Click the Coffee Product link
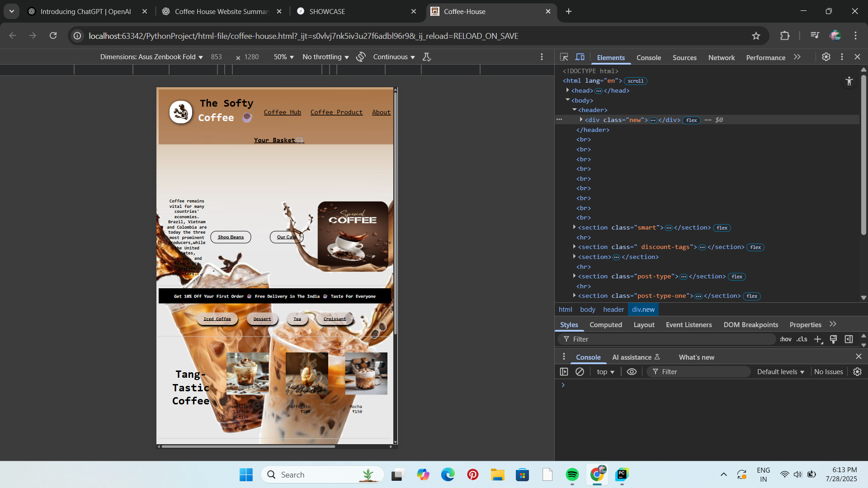868x488 pixels. pyautogui.click(x=336, y=112)
